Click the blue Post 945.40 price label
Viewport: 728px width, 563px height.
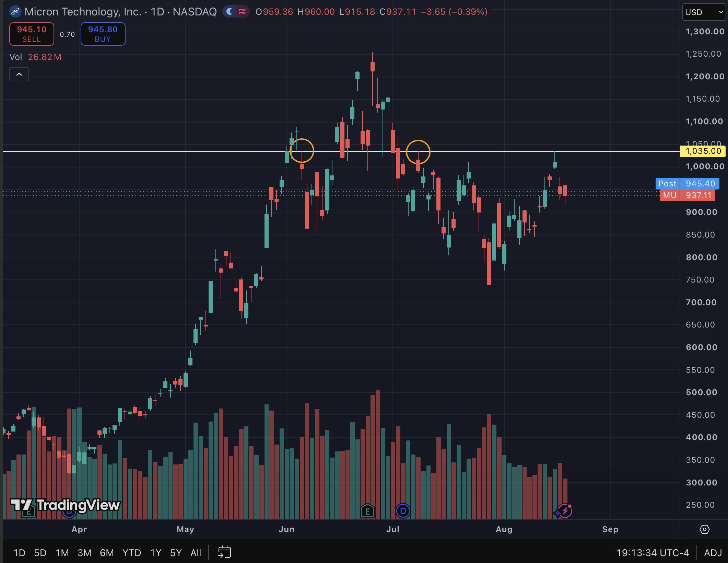[687, 184]
